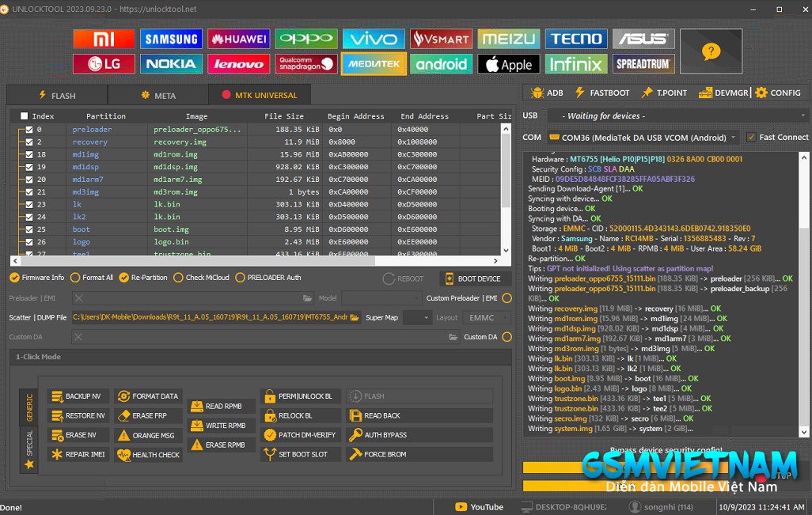Open the ADB tool
This screenshot has height=515, width=812.
[547, 93]
